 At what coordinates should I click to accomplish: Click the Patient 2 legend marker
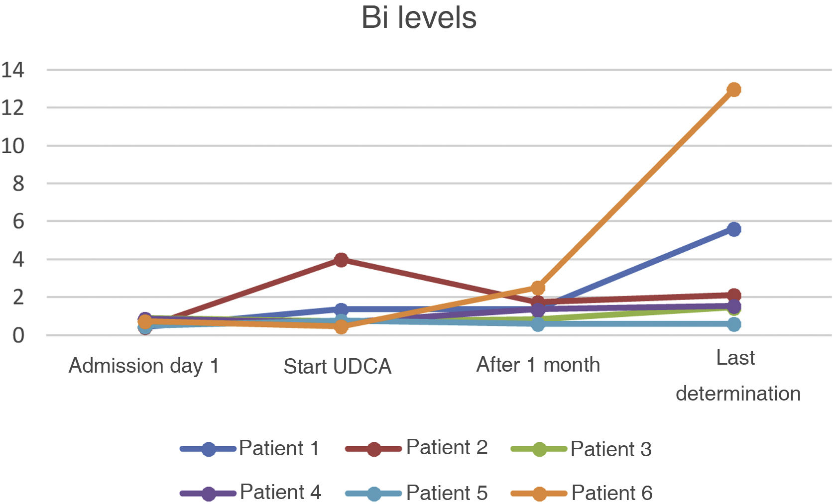click(373, 449)
